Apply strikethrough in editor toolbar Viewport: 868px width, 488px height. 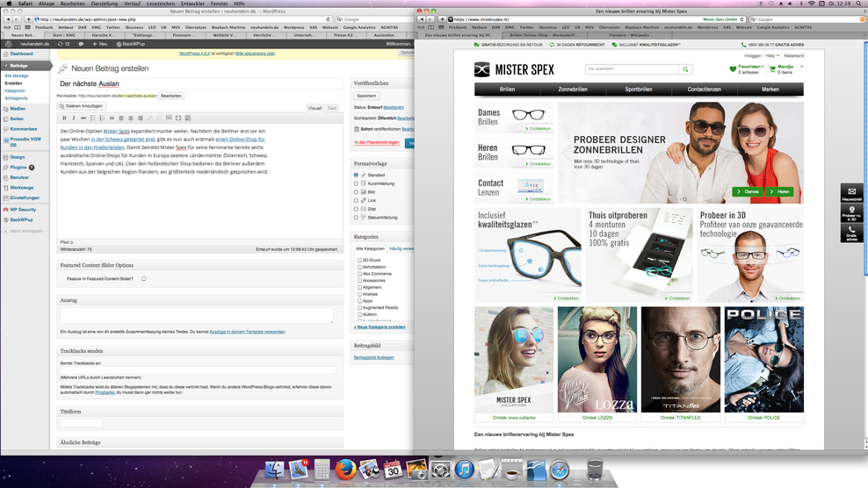[x=83, y=118]
